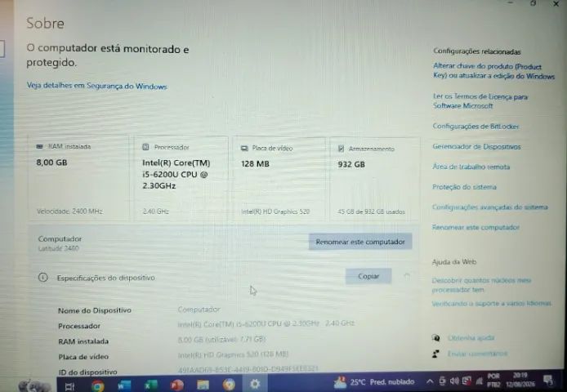Open the weather widget showing 25°C
The image size is (567, 392).
[373, 382]
